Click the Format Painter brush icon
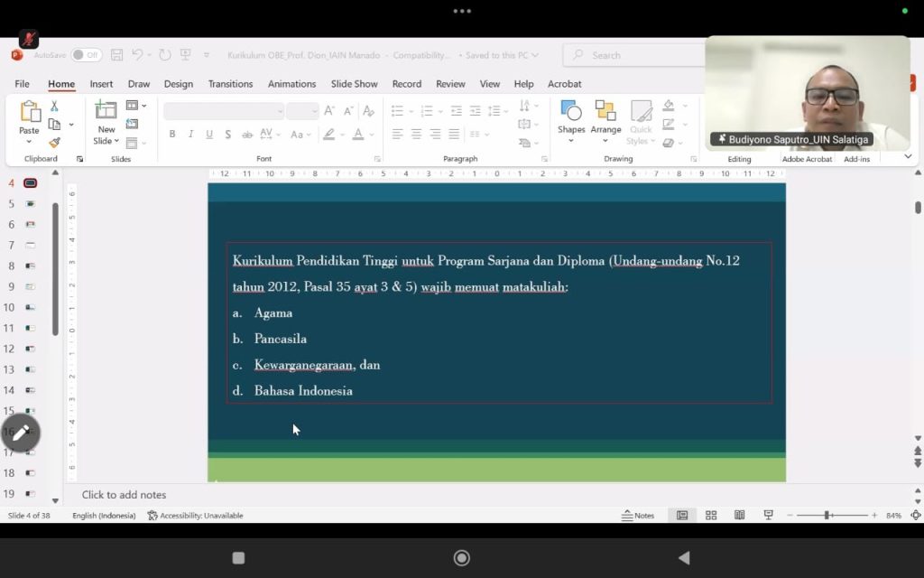Screen dimensions: 924x578 (54, 143)
